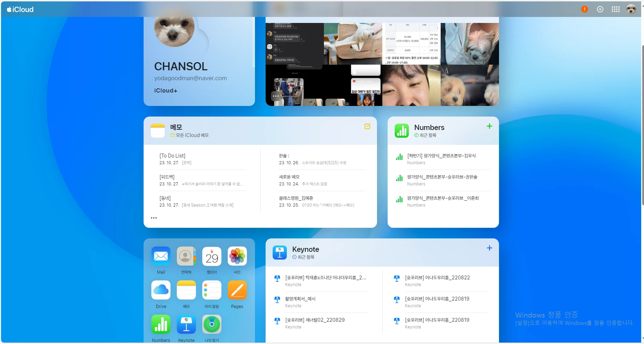The height and width of the screenshot is (344, 644).
Task: Open the Keynote app in app grid
Action: click(x=186, y=324)
